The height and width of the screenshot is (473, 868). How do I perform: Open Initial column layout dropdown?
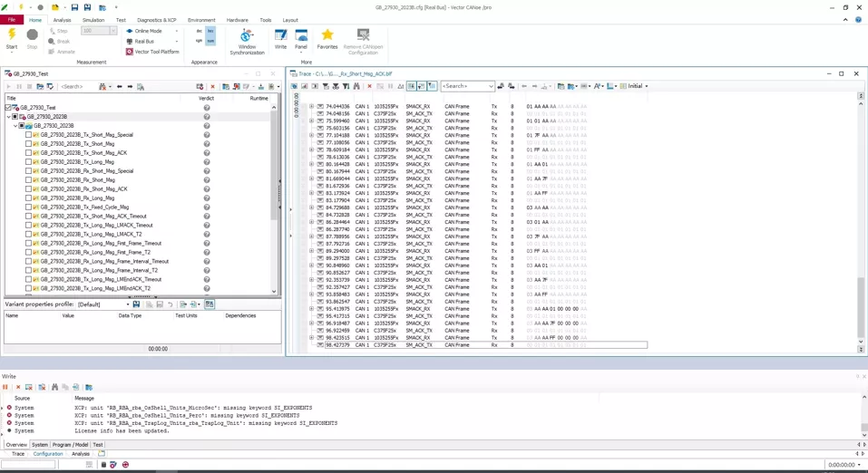tap(647, 86)
